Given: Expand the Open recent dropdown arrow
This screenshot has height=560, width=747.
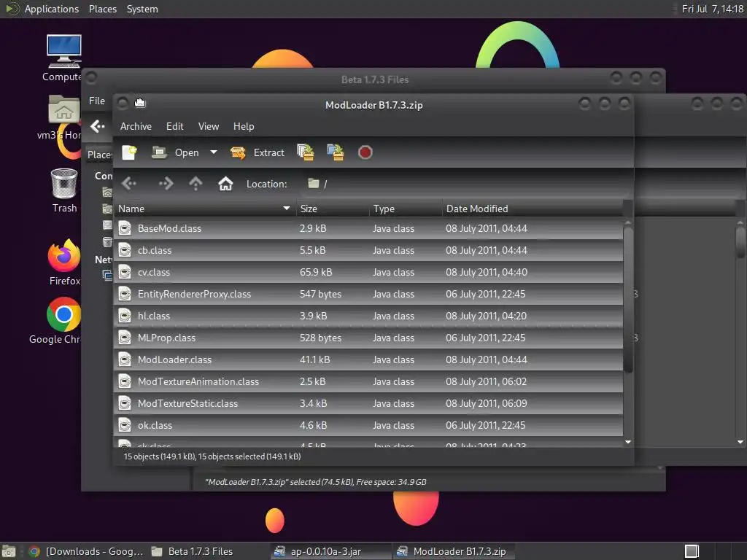Looking at the screenshot, I should pos(214,152).
